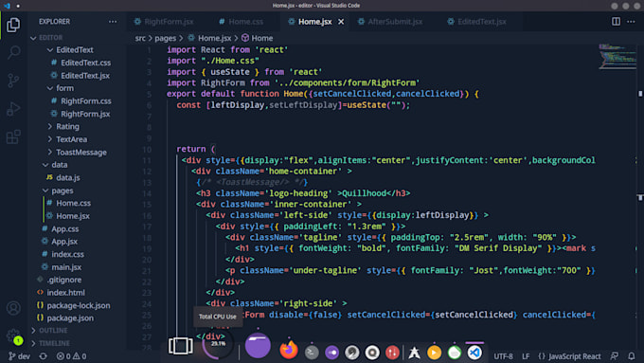Open the Source Control view
The image size is (644, 363).
[x=13, y=81]
